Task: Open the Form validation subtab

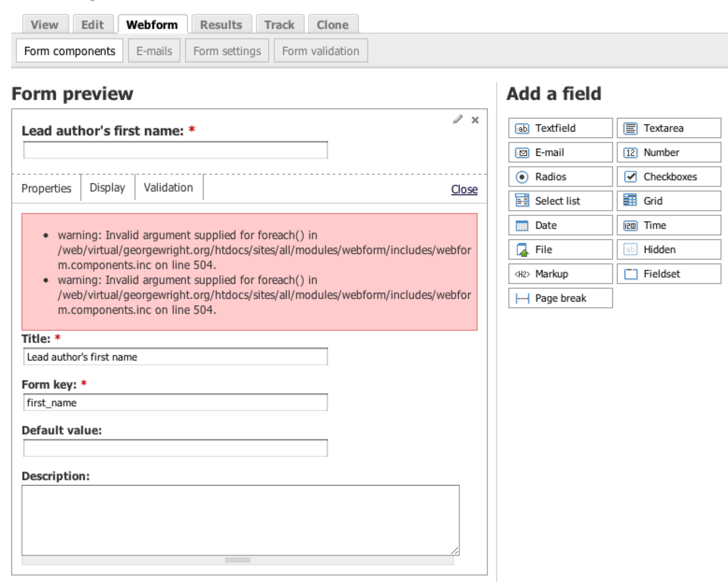Action: (x=321, y=51)
